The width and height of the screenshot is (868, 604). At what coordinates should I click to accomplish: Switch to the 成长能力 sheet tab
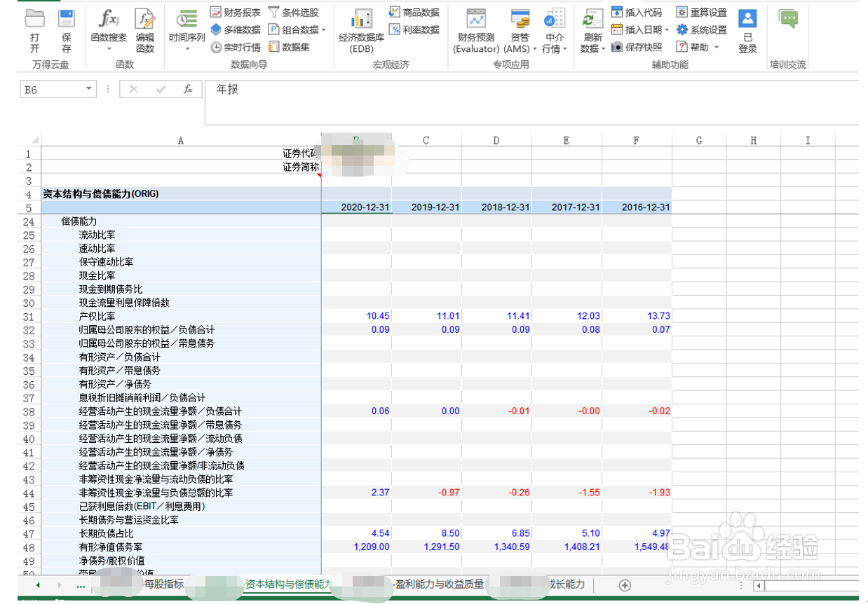click(x=565, y=584)
